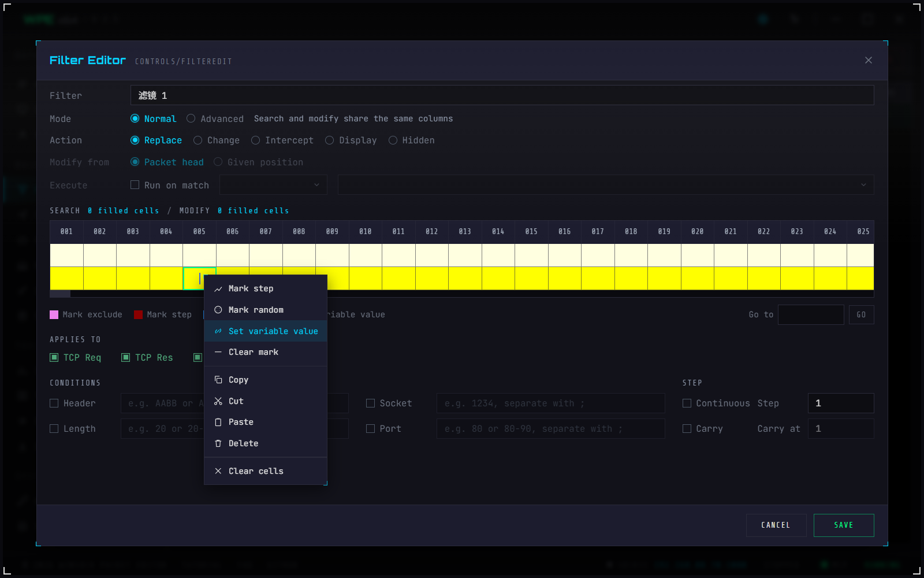Click the SAVE button
The image size is (924, 578).
tap(844, 525)
